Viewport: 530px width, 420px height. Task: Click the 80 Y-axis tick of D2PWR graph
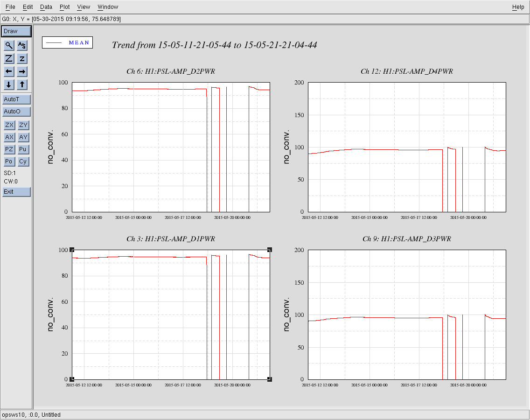(x=64, y=108)
